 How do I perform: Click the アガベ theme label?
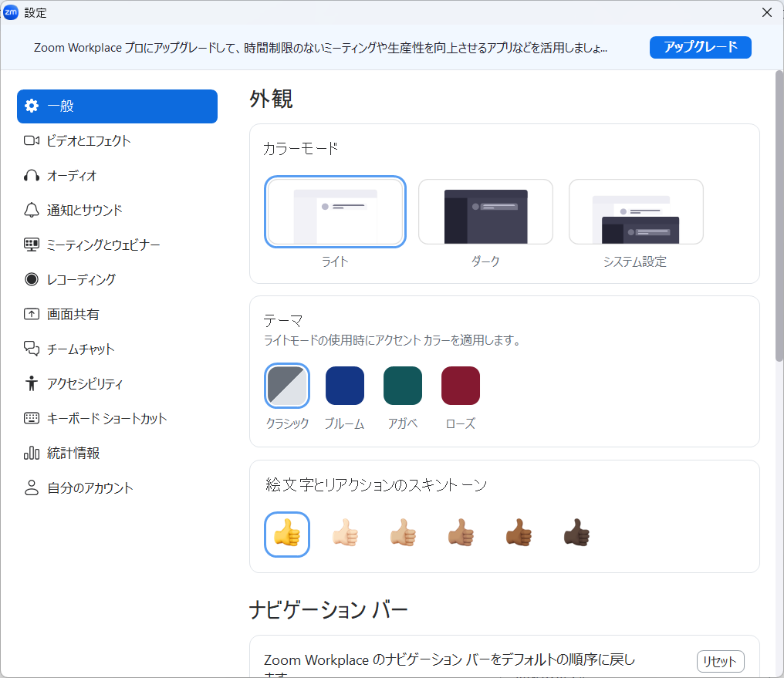pos(403,423)
